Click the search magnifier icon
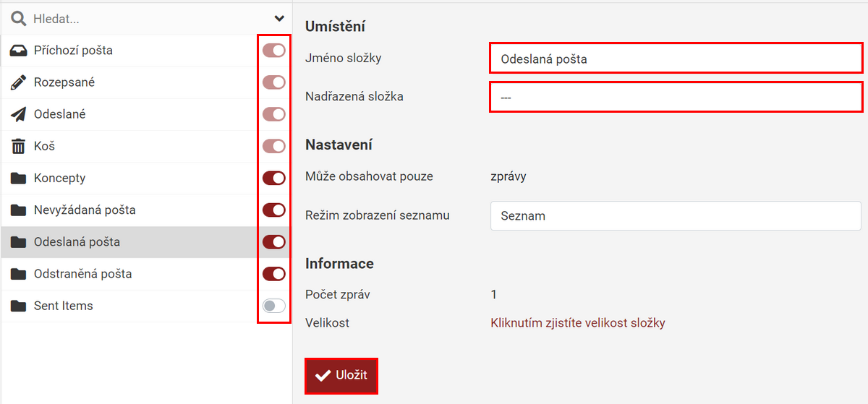This screenshot has height=404, width=868. (19, 19)
